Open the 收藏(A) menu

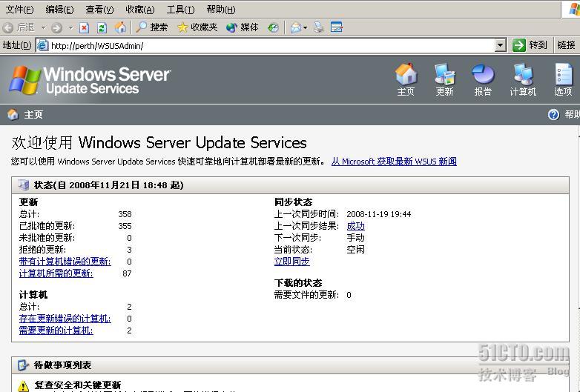[140, 10]
